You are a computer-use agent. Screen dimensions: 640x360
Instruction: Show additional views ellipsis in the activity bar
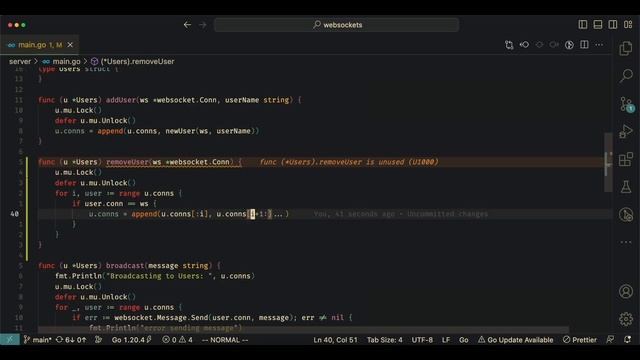pos(626,242)
